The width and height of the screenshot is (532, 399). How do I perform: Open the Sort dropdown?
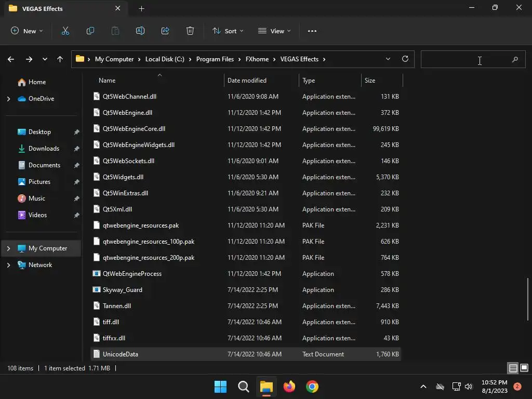coord(228,31)
